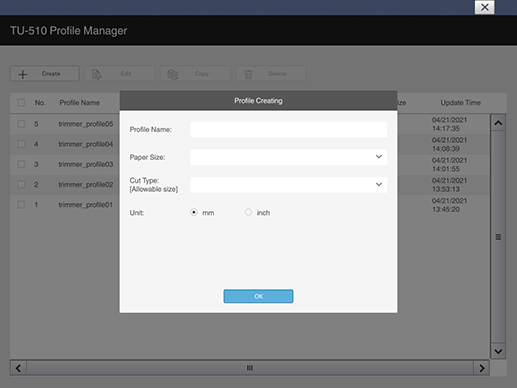Viewport: 517px width, 388px height.
Task: Select the inch unit radio button
Action: 248,212
